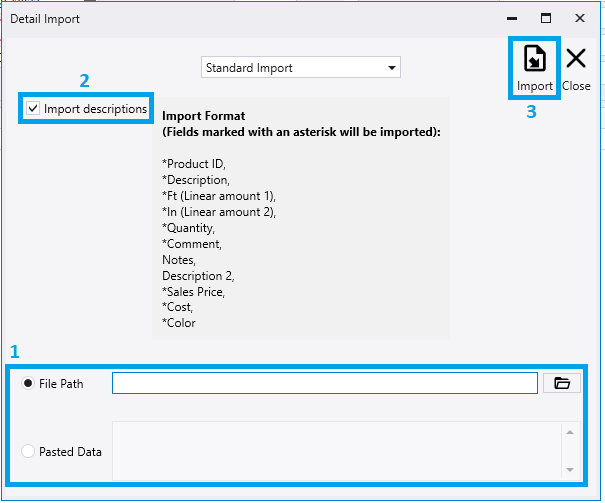
Task: Toggle the Import descriptions checkbox
Action: coord(34,108)
